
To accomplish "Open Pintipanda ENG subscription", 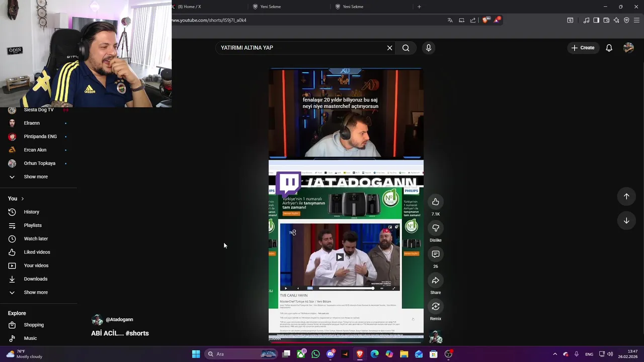I will click(38, 137).
